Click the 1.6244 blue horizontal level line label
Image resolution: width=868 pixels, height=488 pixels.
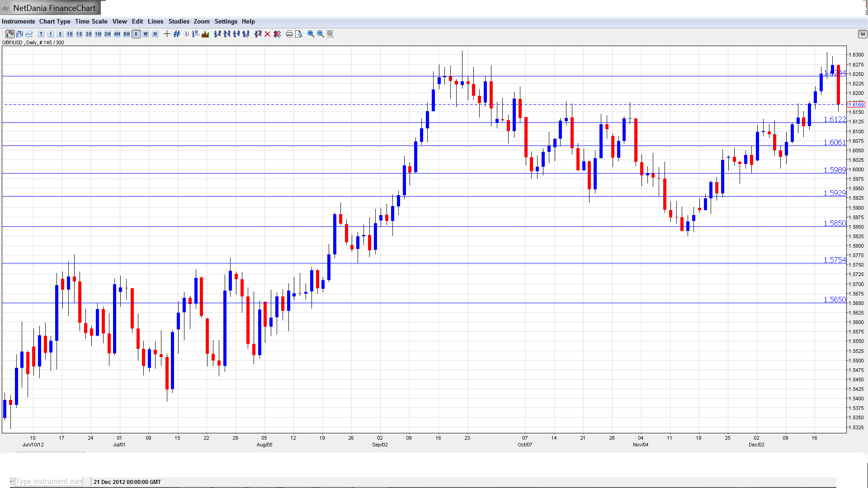point(835,73)
